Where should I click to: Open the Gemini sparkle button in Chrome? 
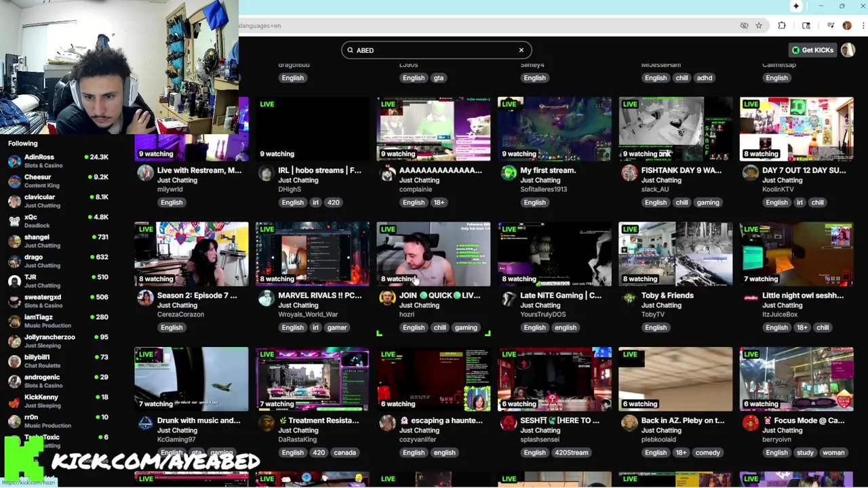coord(796,6)
